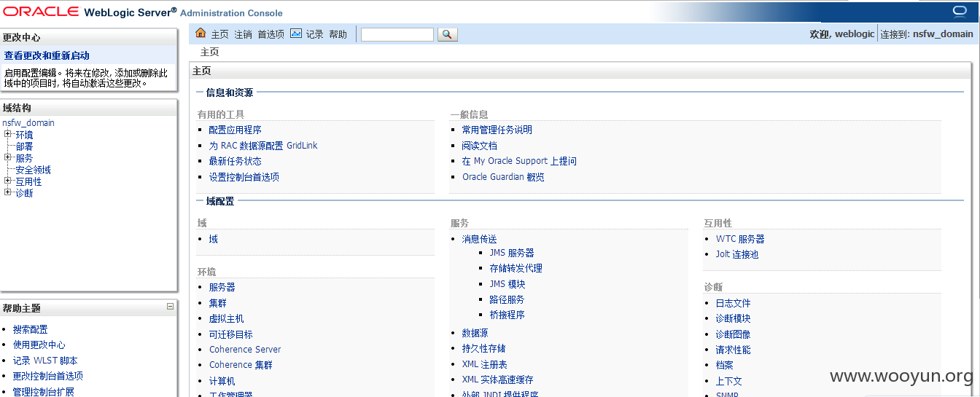Open 虚拟主机 link
Screen dimensions: 980x397
click(x=226, y=318)
